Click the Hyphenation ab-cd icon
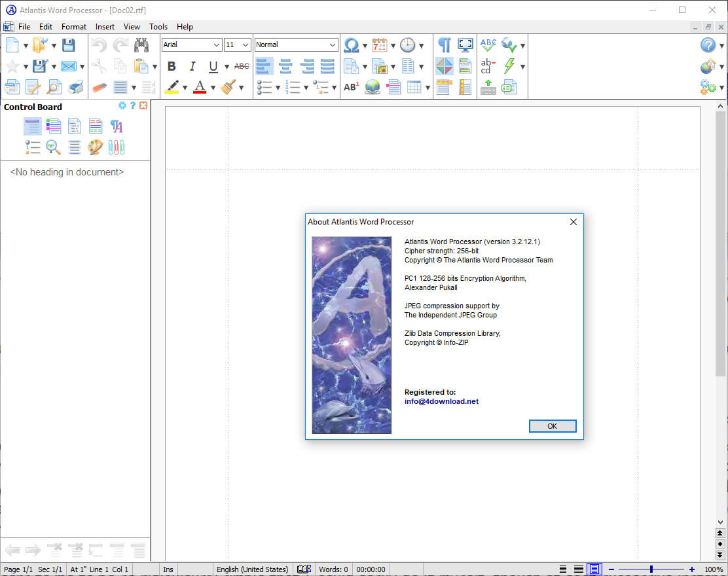The image size is (728, 576). (488, 66)
